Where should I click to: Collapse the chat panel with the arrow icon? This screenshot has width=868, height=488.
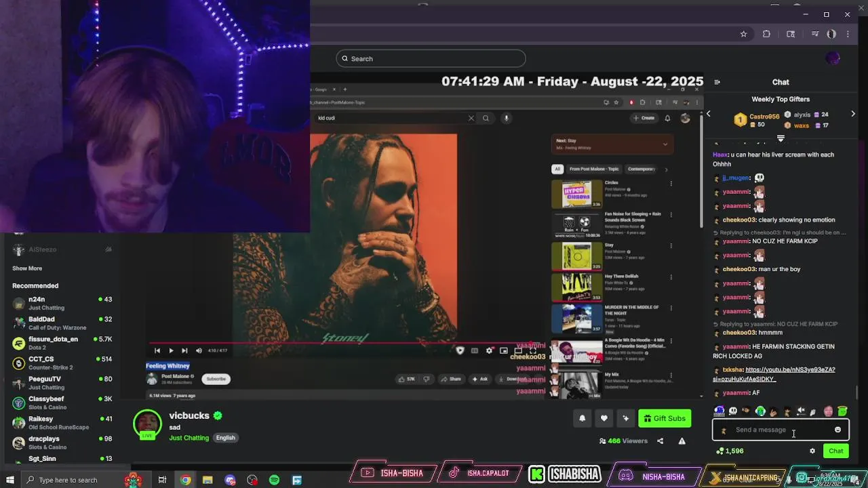(717, 82)
